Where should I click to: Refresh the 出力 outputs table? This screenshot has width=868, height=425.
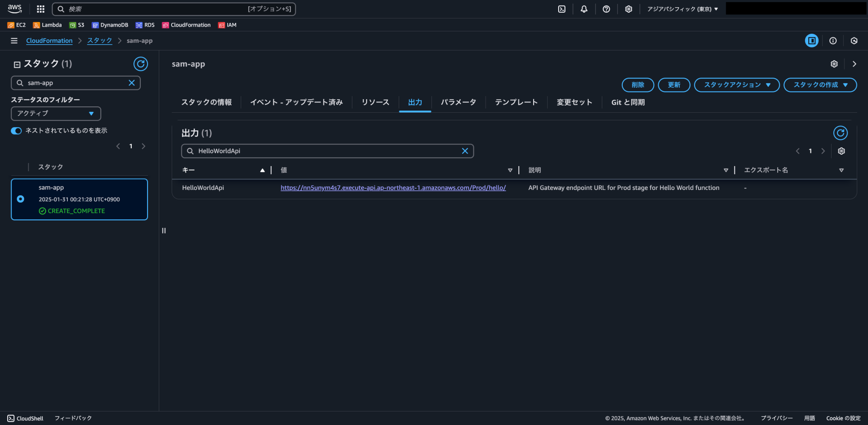pyautogui.click(x=840, y=133)
